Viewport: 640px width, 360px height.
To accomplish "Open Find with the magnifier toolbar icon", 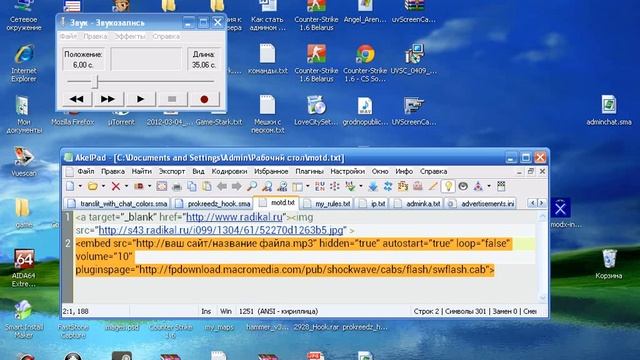I will tap(252, 187).
